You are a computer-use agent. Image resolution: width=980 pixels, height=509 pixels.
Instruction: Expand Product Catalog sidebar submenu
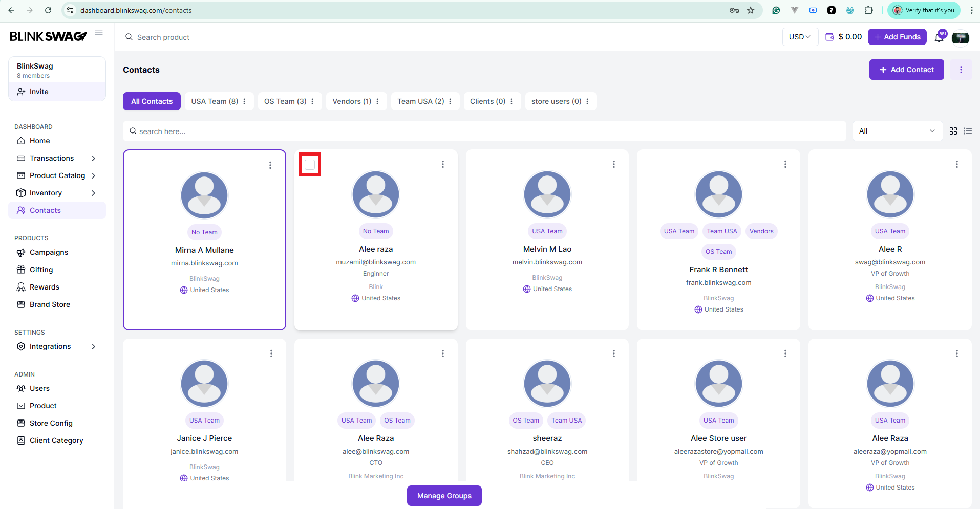coord(93,175)
